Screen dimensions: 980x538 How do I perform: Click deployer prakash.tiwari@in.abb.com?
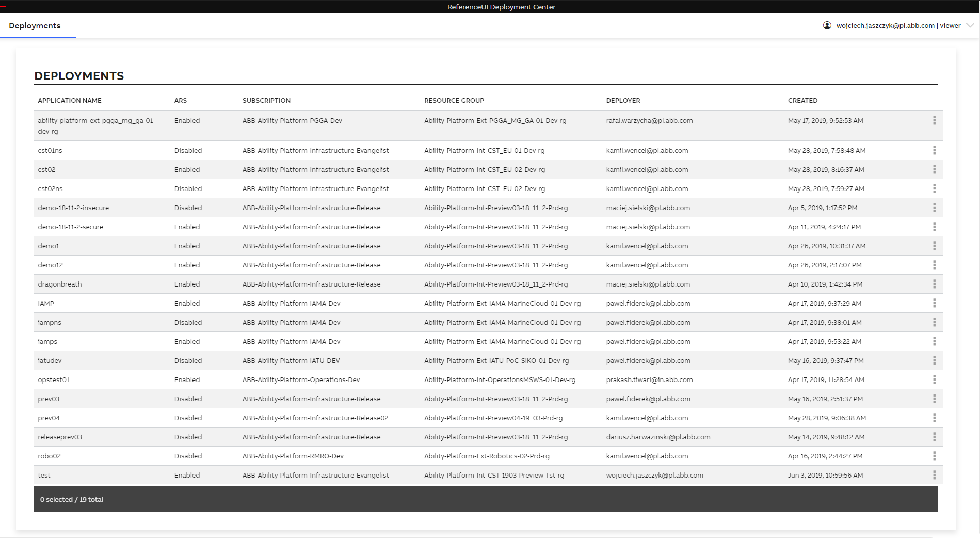pos(650,379)
